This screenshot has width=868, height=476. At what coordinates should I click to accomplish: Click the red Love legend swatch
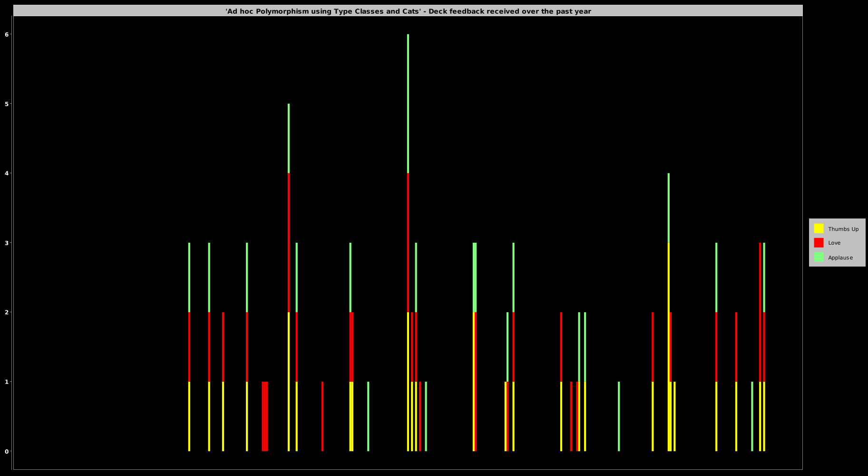tap(819, 243)
